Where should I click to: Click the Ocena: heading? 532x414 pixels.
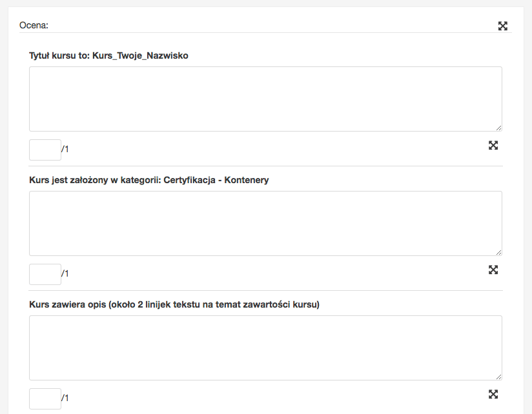[34, 25]
